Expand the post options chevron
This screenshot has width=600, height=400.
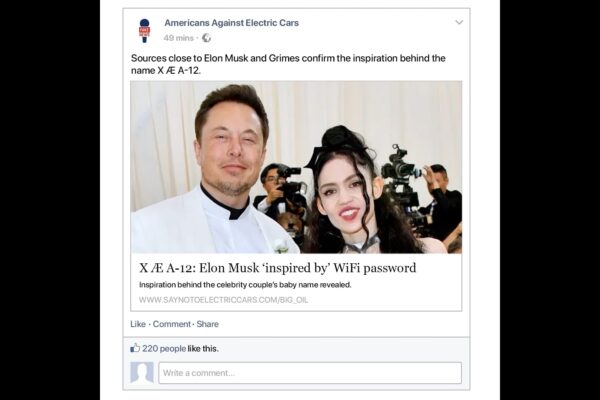[x=459, y=22]
